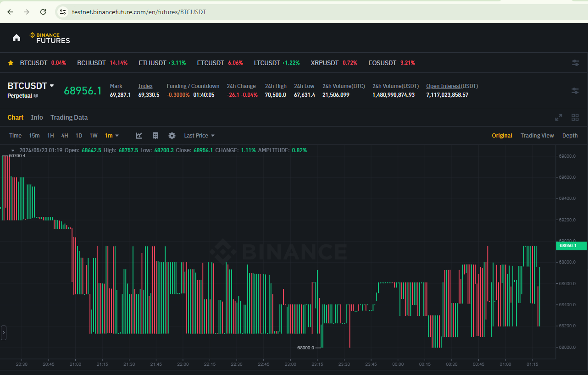Click the 69800.0 price axis label

click(567, 156)
